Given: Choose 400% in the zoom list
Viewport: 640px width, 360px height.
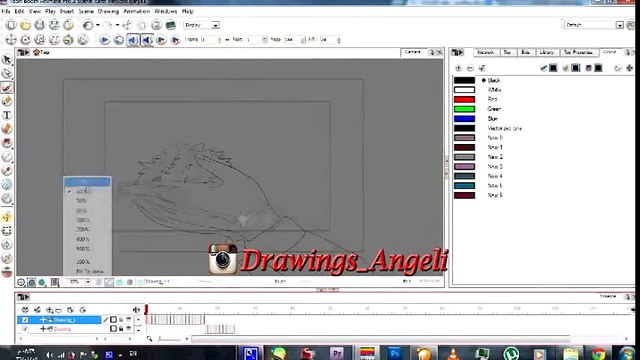Looking at the screenshot, I should (87, 239).
